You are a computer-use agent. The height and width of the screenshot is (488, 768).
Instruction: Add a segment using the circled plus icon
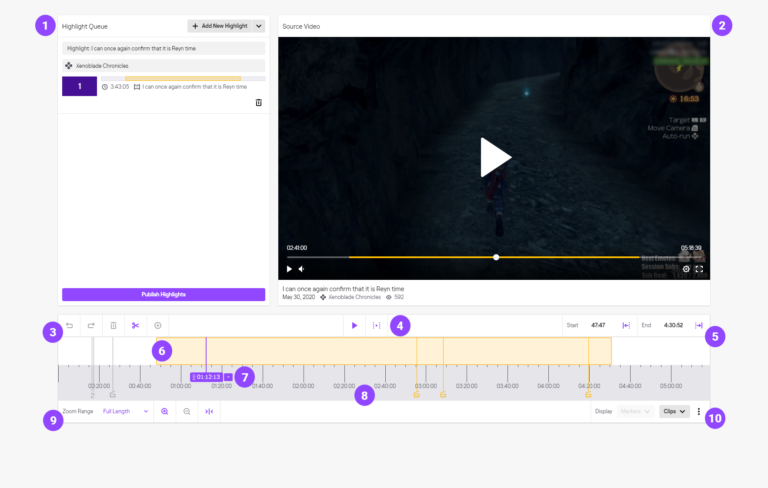158,326
